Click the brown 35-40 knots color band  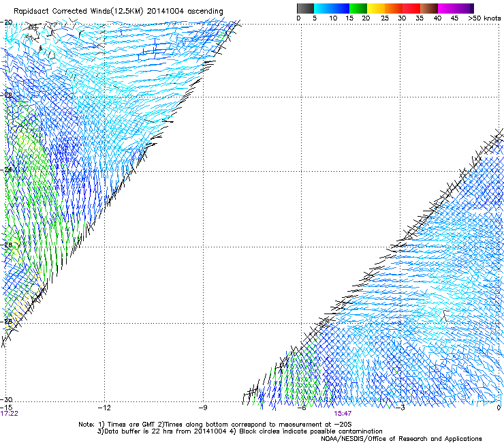pyautogui.click(x=429, y=8)
